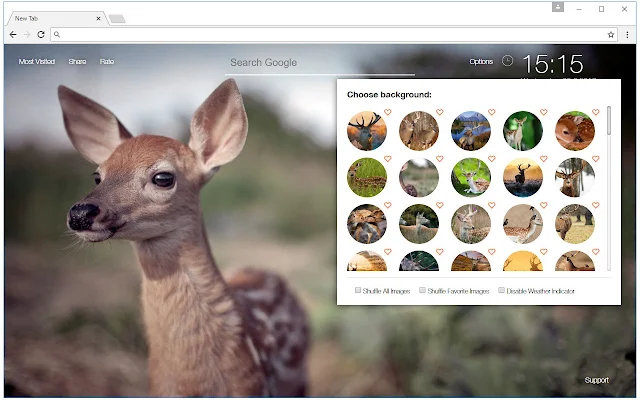Select the New Tab browser tab
This screenshot has width=640, height=400.
point(56,18)
